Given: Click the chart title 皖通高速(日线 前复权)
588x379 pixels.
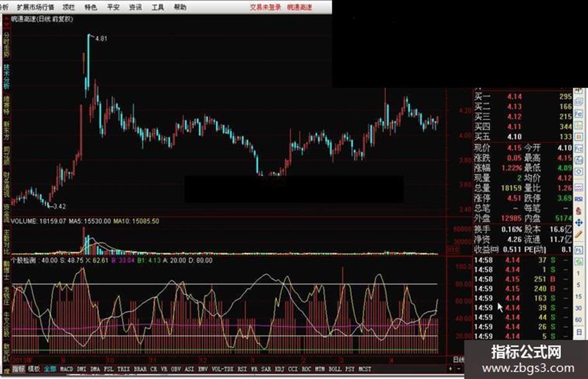Looking at the screenshot, I should tap(42, 19).
